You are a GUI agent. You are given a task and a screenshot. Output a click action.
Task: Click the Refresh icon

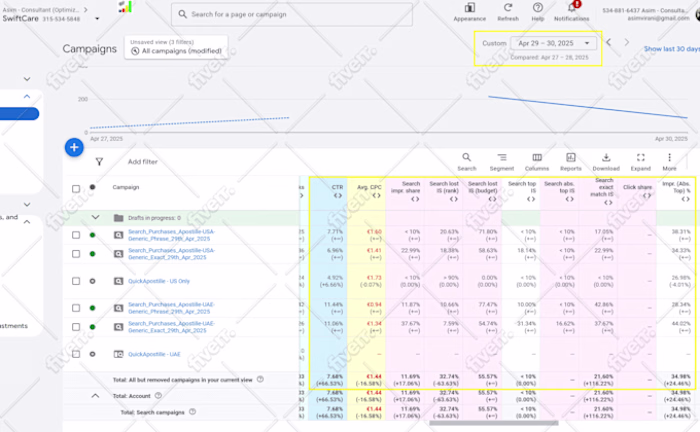(x=508, y=8)
